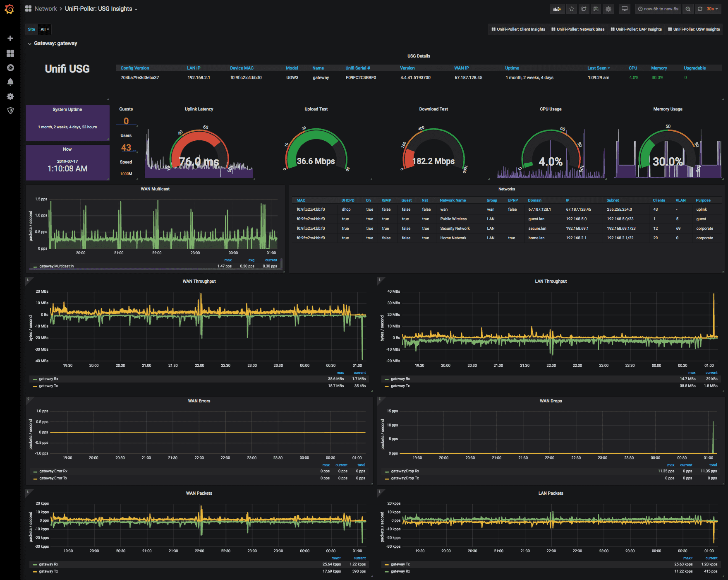Screen dimensions: 728x580
Task: Open UniFi-Poller: UAP Insights dashboard link
Action: point(636,29)
